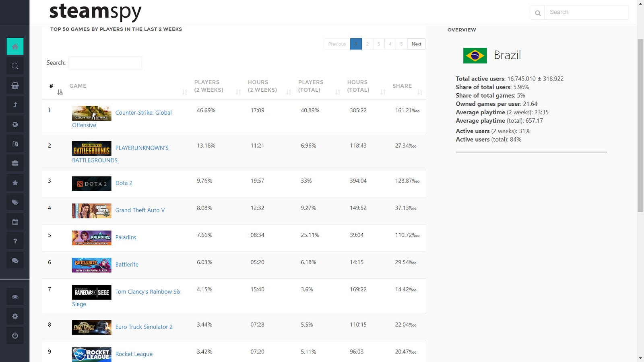Open the tags icon in sidebar
Viewport: 644px width, 362px height.
click(x=15, y=202)
